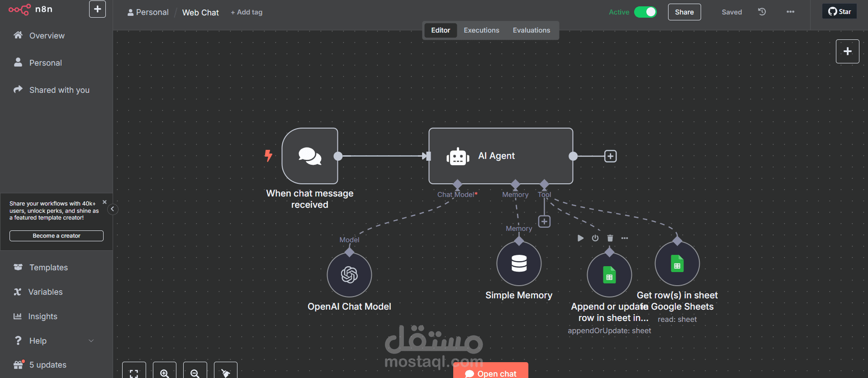Click the Become a creator button

[57, 236]
